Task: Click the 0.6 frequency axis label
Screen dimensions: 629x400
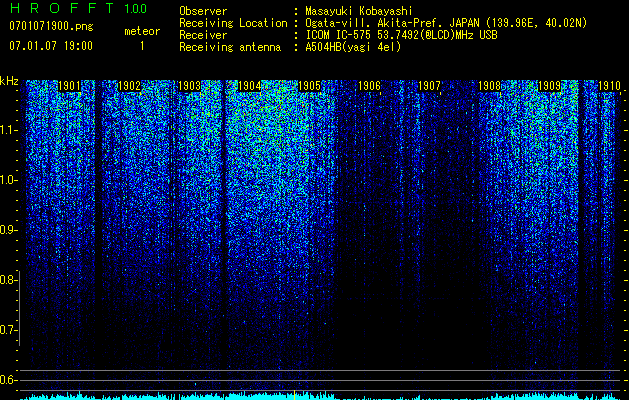Action: (8, 380)
